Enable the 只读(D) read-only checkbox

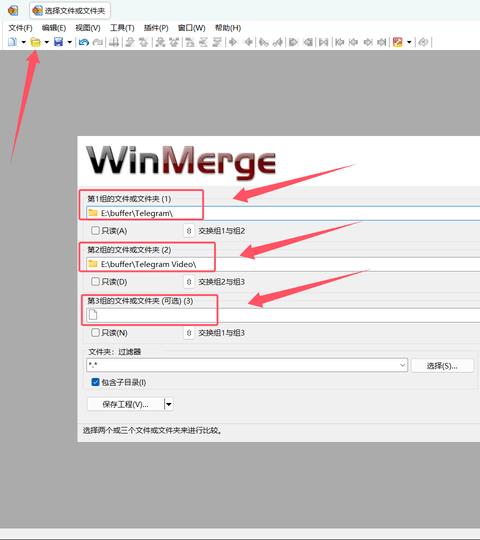[x=95, y=281]
